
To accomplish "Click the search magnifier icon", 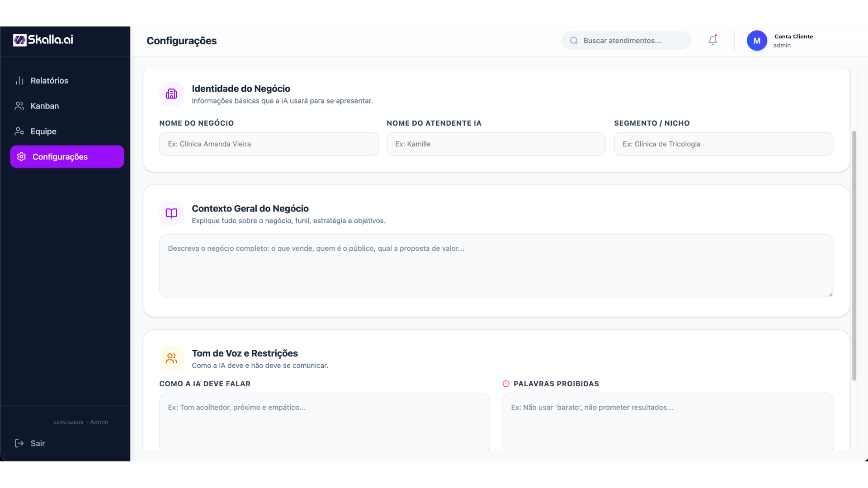I will [x=574, y=41].
